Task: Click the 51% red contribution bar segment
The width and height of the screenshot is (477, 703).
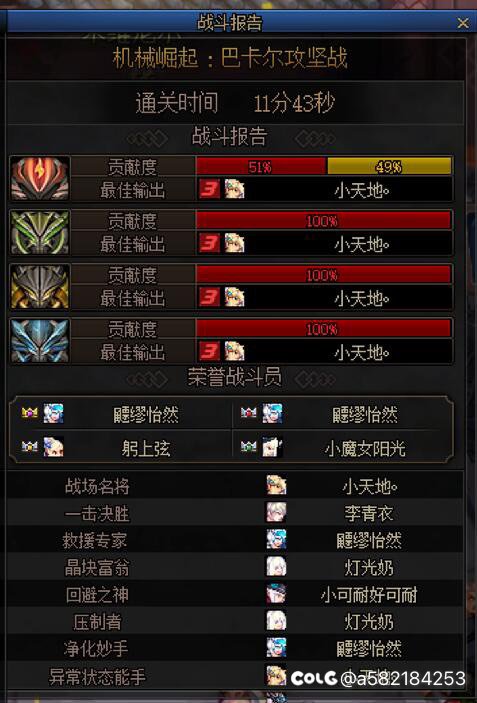Action: tap(261, 167)
